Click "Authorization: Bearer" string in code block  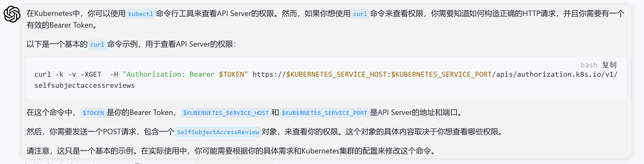(x=169, y=74)
